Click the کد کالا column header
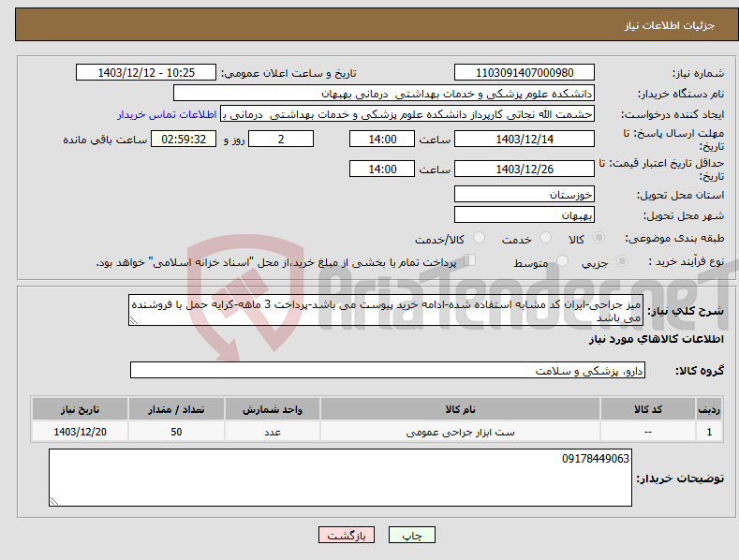The image size is (739, 560). (648, 409)
